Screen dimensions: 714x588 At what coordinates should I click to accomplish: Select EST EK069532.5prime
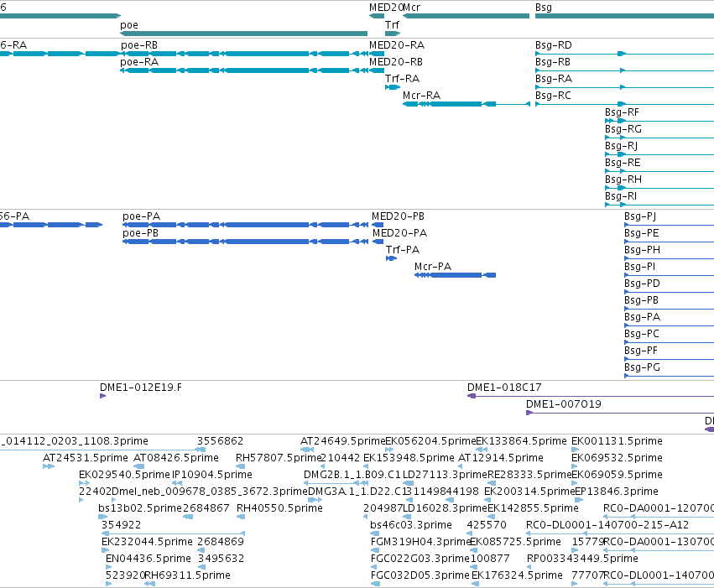(617, 458)
